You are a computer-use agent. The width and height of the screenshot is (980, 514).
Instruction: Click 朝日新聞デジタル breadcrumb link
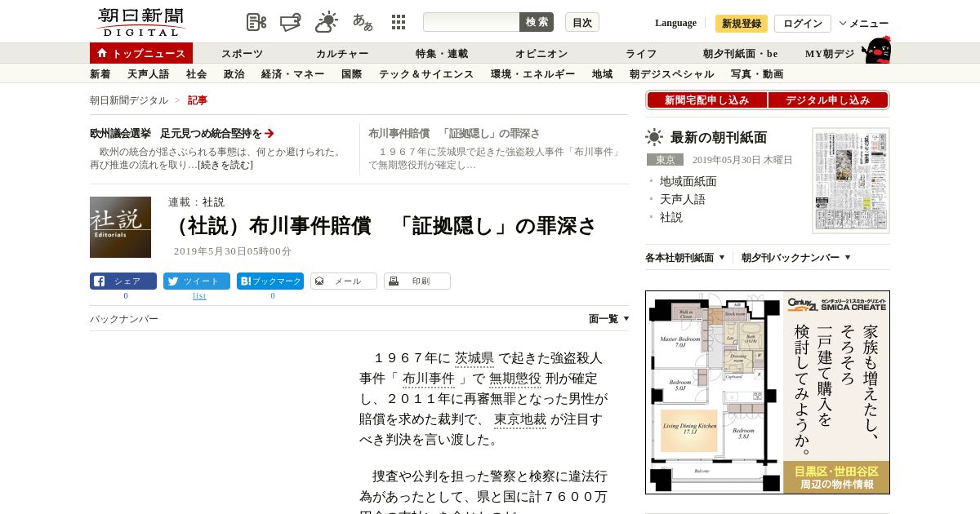(129, 100)
